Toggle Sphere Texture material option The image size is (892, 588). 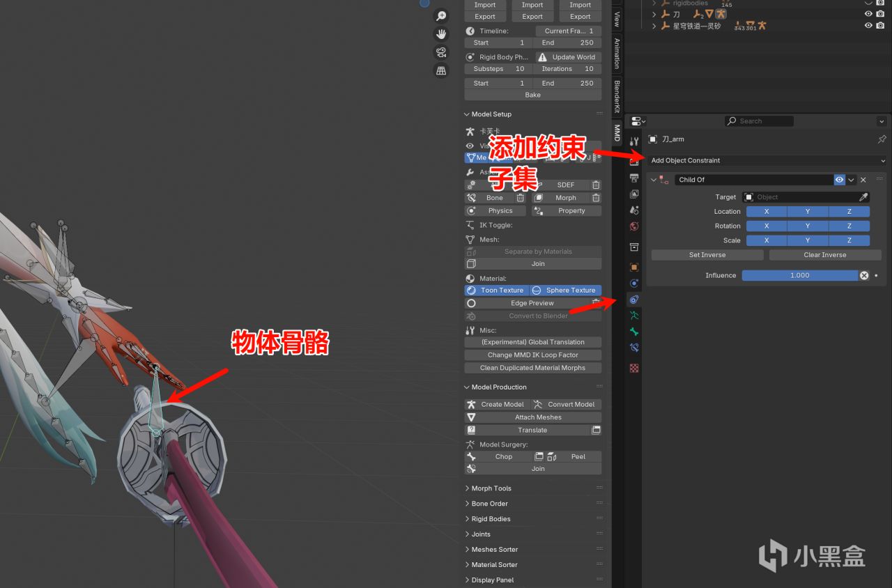(x=565, y=291)
